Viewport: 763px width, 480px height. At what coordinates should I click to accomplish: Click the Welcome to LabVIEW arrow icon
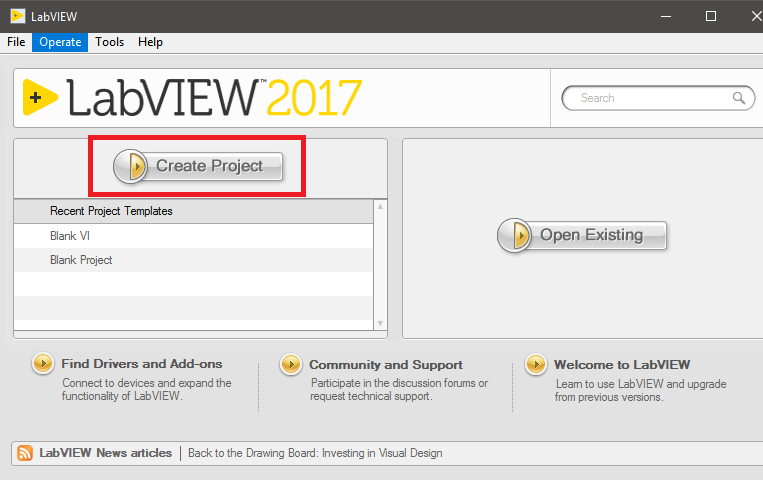point(536,364)
